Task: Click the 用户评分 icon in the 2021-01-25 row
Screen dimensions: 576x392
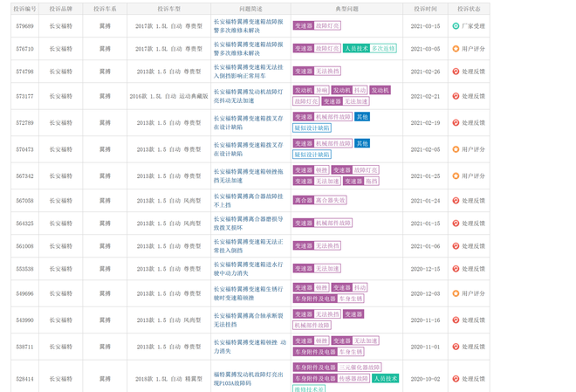Action: click(x=456, y=176)
